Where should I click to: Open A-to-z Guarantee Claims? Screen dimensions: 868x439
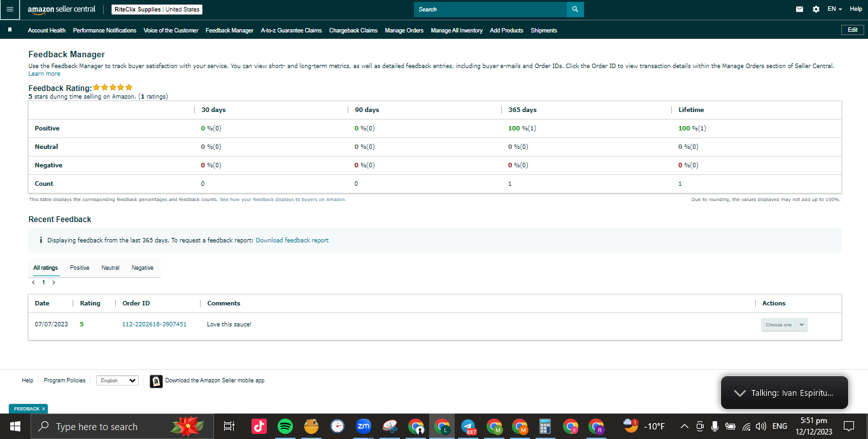pyautogui.click(x=291, y=31)
